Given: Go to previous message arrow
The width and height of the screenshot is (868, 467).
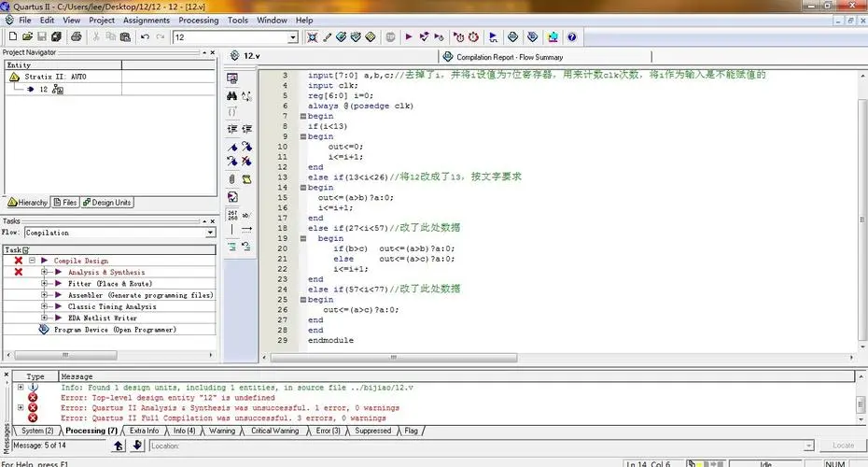Looking at the screenshot, I should 119,446.
